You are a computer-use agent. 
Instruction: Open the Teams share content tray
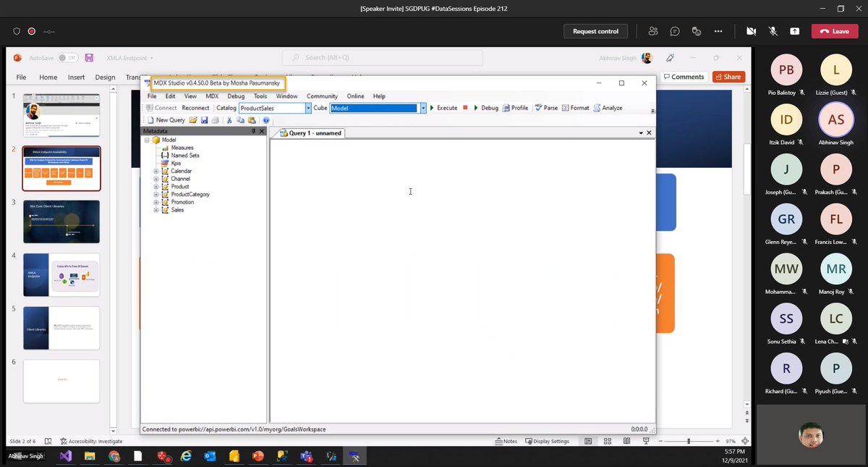795,31
